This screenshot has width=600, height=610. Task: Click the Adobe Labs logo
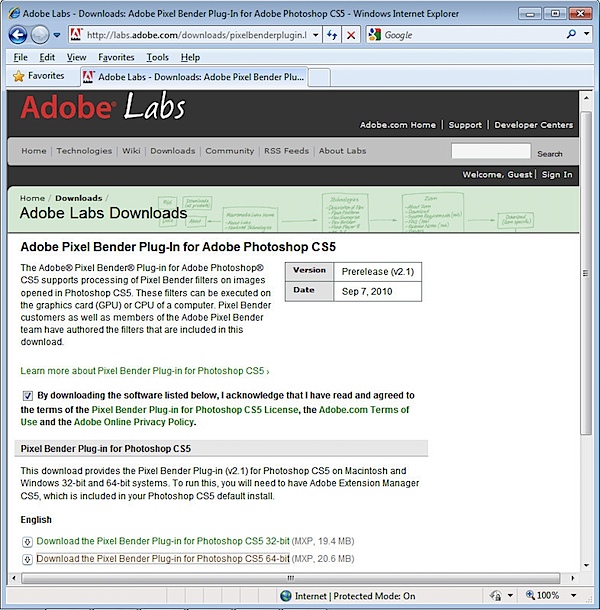103,107
